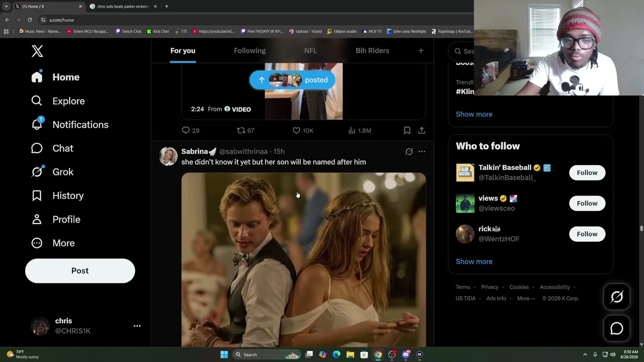Click the Sabrina display name on the post

pos(199,151)
